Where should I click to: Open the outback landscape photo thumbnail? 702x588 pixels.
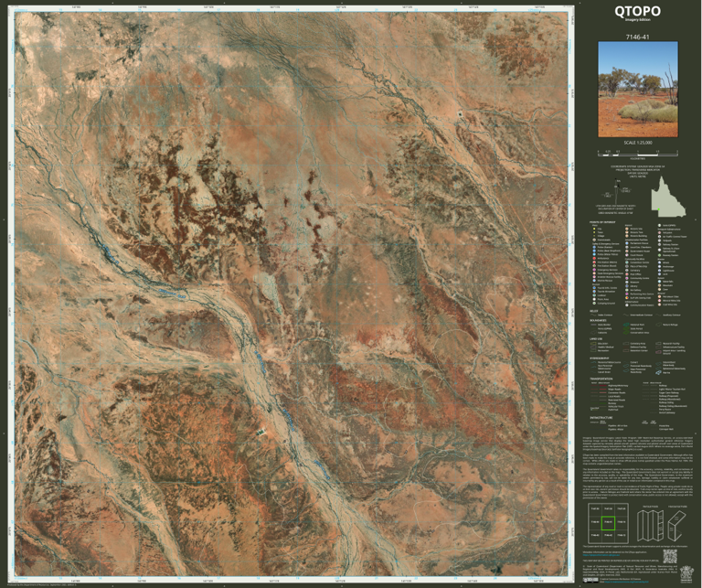[638, 89]
